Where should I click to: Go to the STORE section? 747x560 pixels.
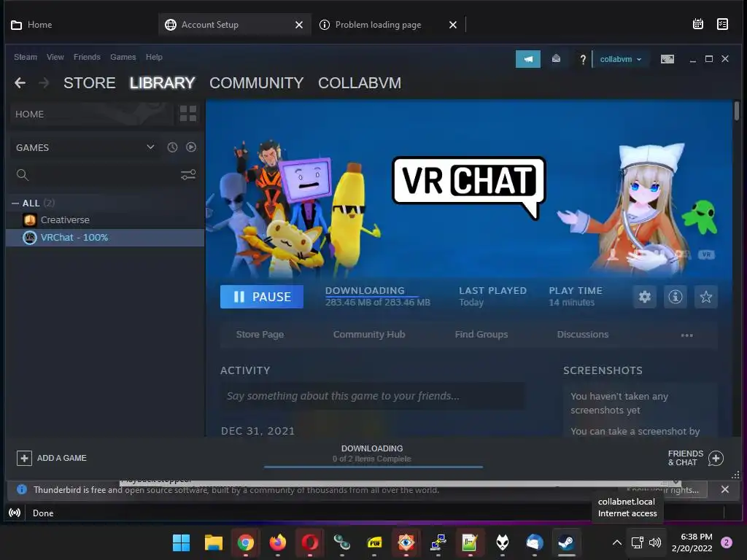90,83
